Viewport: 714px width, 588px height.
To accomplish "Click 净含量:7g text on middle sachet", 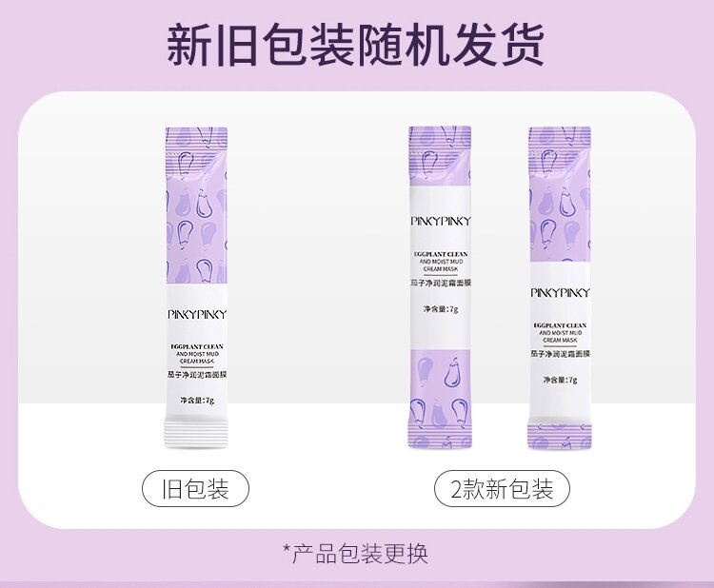I will click(441, 309).
